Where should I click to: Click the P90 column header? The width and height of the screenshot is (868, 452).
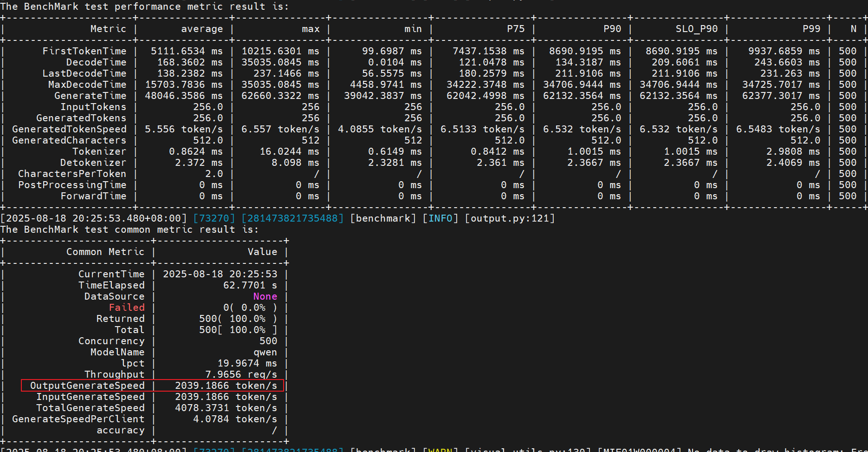(x=612, y=29)
